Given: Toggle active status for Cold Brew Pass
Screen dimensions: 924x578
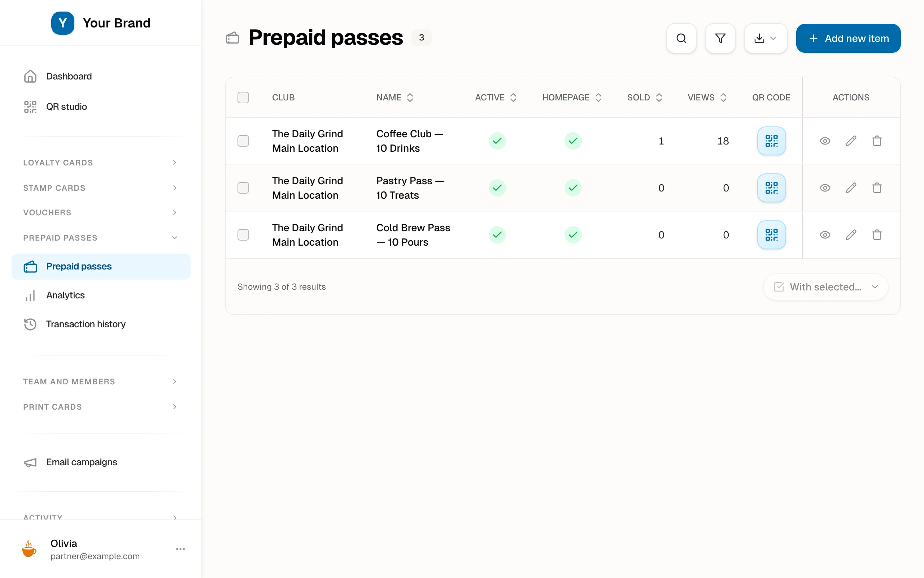Looking at the screenshot, I should (x=497, y=235).
